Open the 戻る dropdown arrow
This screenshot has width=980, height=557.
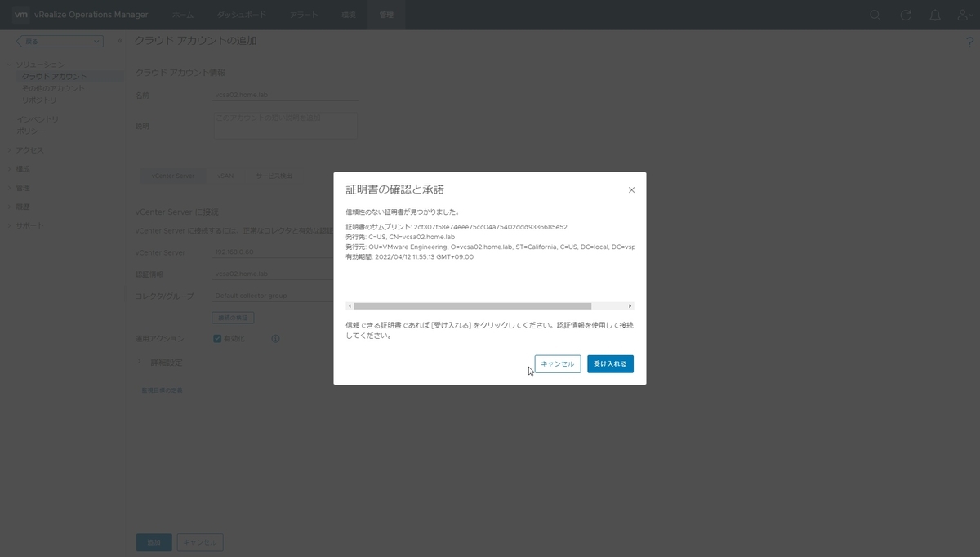tap(96, 41)
